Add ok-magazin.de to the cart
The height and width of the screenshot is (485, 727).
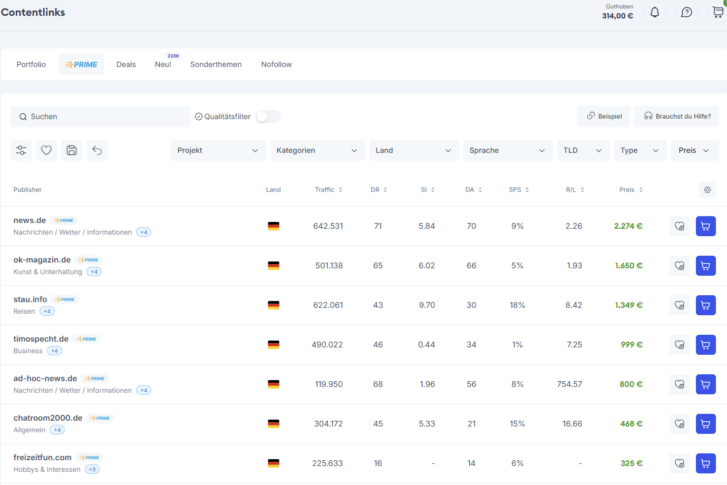point(705,266)
